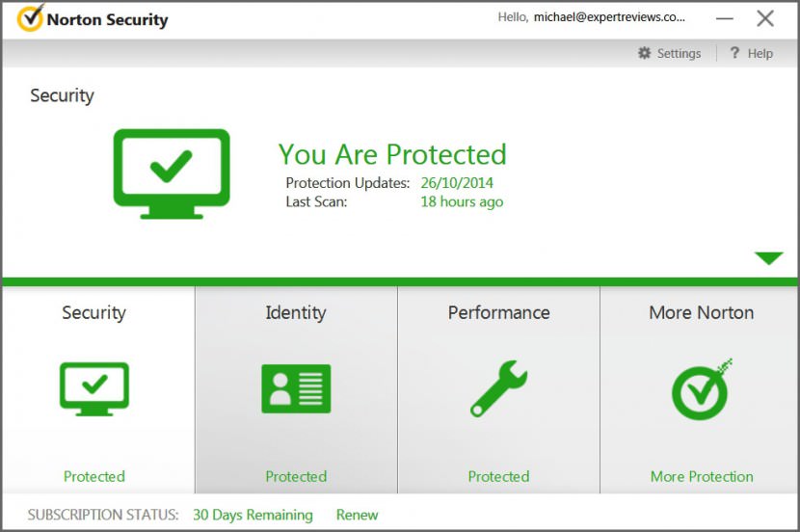Click the More Protection link

tap(702, 476)
